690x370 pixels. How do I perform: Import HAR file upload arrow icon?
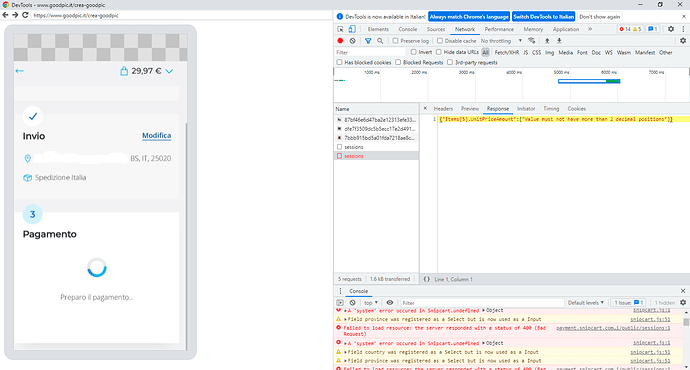[547, 41]
